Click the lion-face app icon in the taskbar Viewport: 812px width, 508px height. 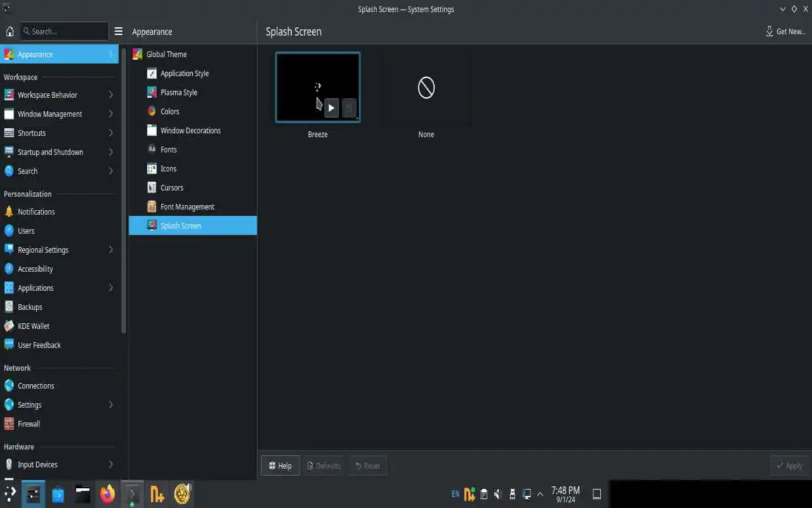click(x=182, y=493)
